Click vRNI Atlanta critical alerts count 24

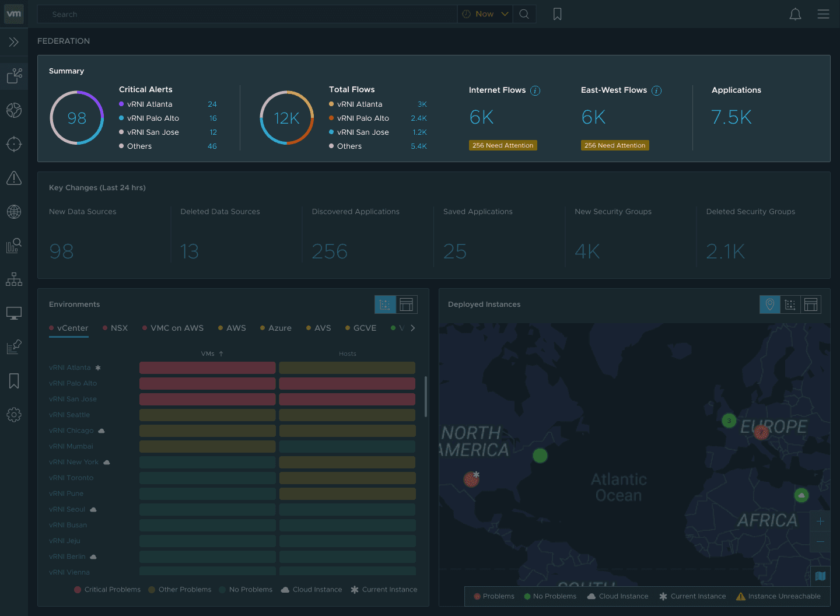[212, 104]
